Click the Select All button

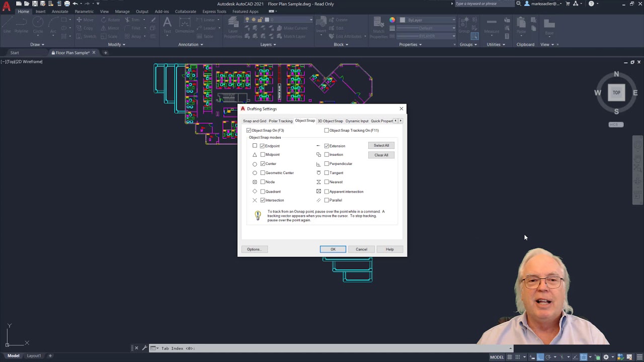(x=381, y=145)
